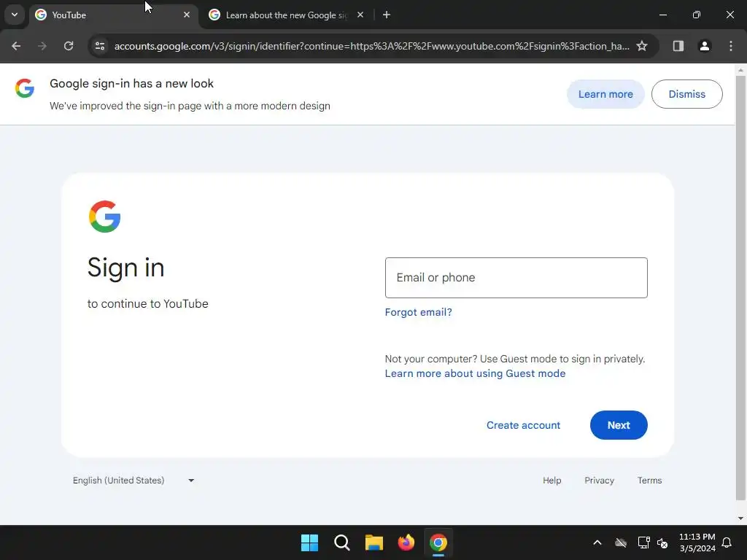
Task: Open new tab with plus button
Action: 387,15
